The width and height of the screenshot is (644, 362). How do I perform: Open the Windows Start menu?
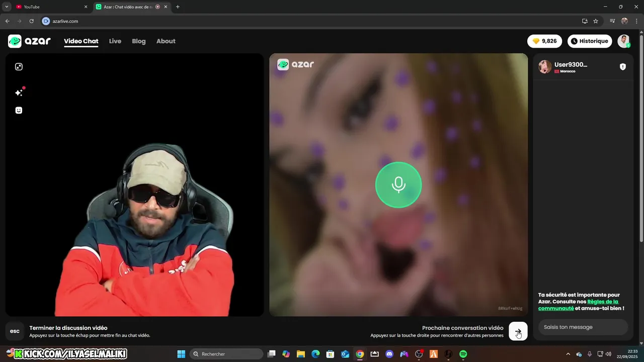[181, 354]
